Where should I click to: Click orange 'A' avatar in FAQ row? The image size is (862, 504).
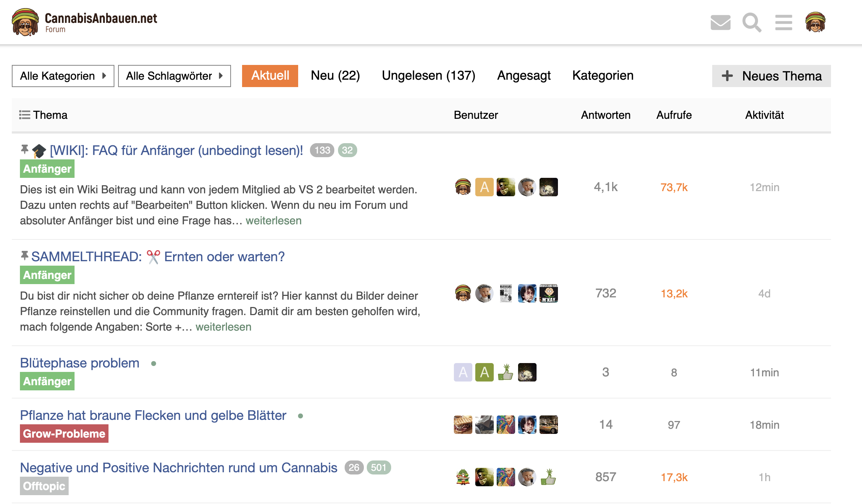coord(484,187)
